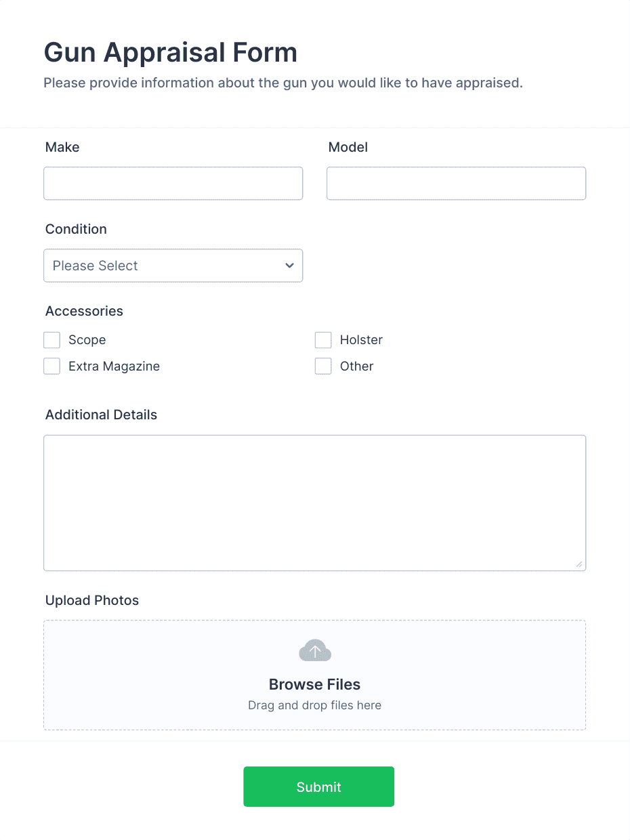This screenshot has width=630, height=840.
Task: Tick the Holster checkbox
Action: (323, 340)
